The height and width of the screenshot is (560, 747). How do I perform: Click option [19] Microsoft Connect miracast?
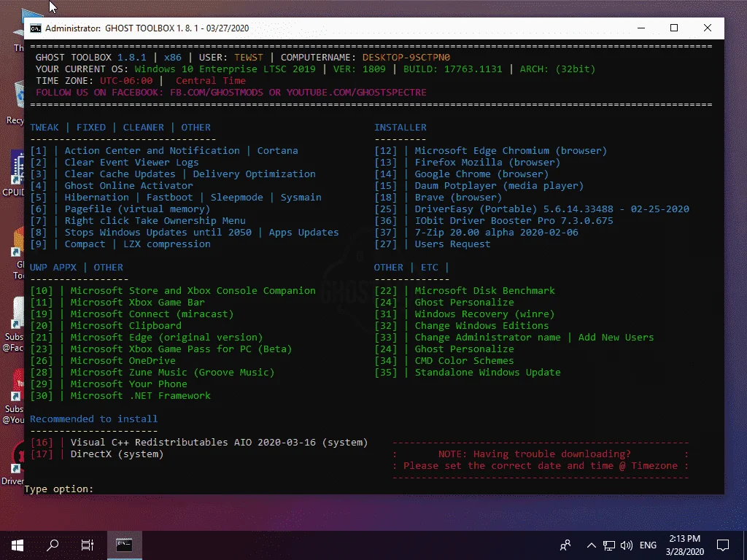point(132,314)
